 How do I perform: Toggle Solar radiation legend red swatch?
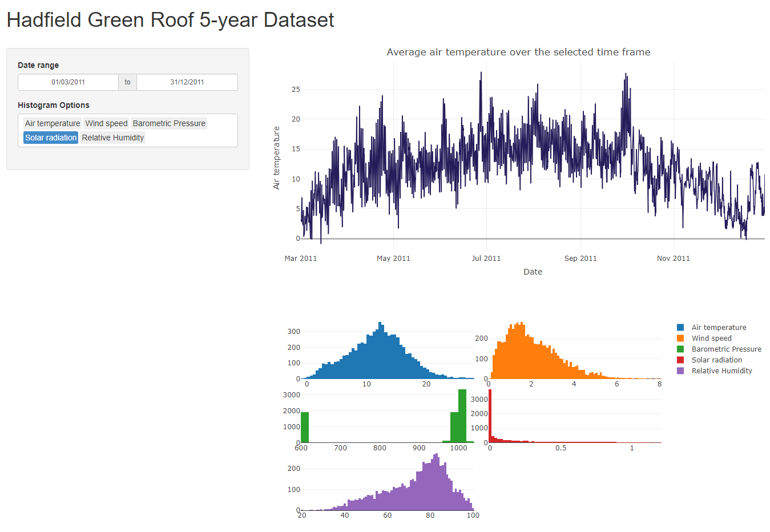pyautogui.click(x=680, y=360)
